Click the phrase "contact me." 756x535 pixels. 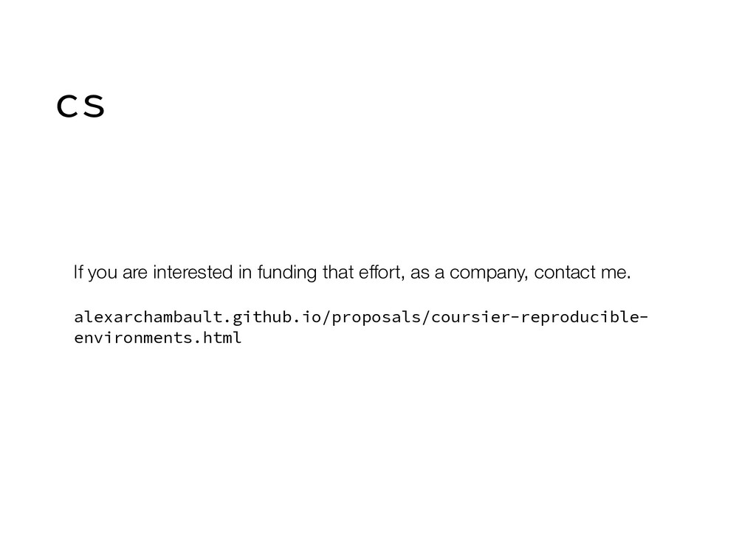(583, 272)
